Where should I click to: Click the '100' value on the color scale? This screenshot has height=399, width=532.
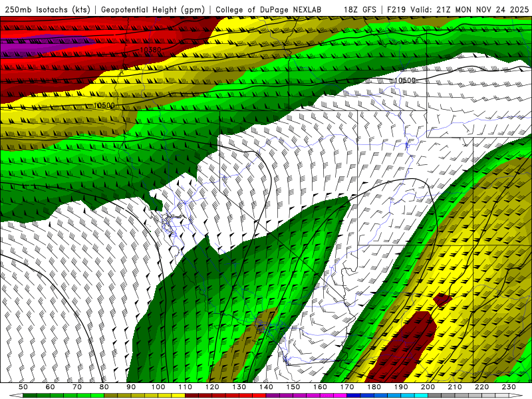pos(158,387)
